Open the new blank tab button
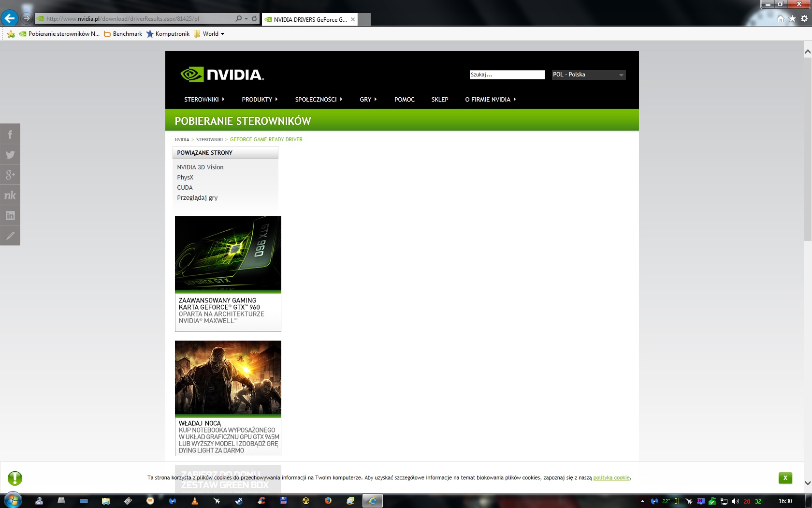Screen dimensions: 812x508 pyautogui.click(x=364, y=19)
